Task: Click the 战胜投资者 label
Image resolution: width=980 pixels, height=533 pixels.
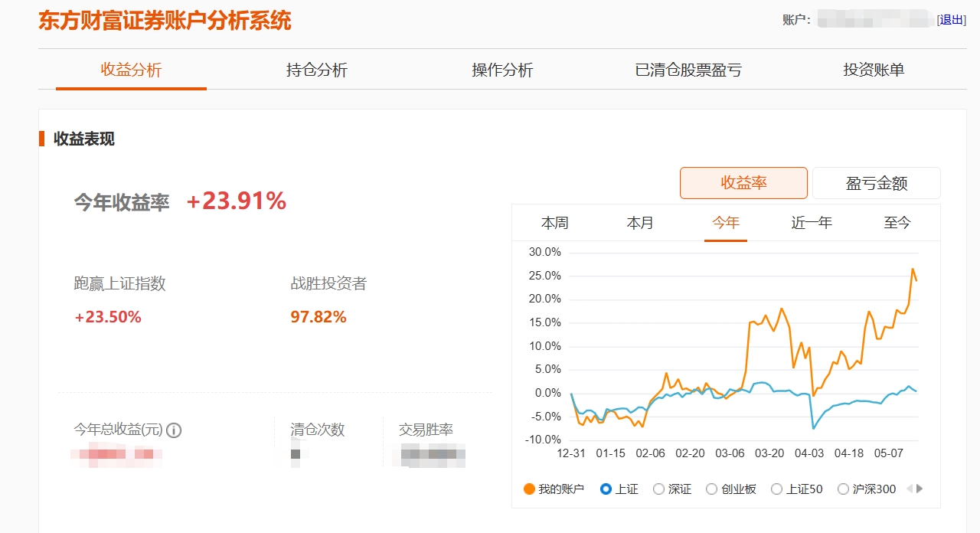Action: coord(328,283)
